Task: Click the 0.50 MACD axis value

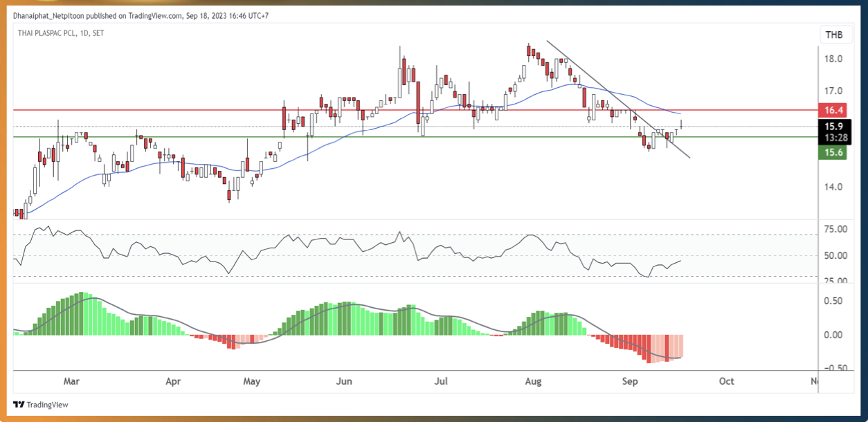Action: pos(834,301)
